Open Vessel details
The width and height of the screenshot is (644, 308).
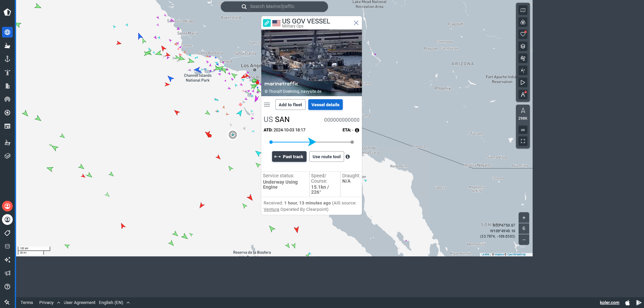tap(325, 105)
